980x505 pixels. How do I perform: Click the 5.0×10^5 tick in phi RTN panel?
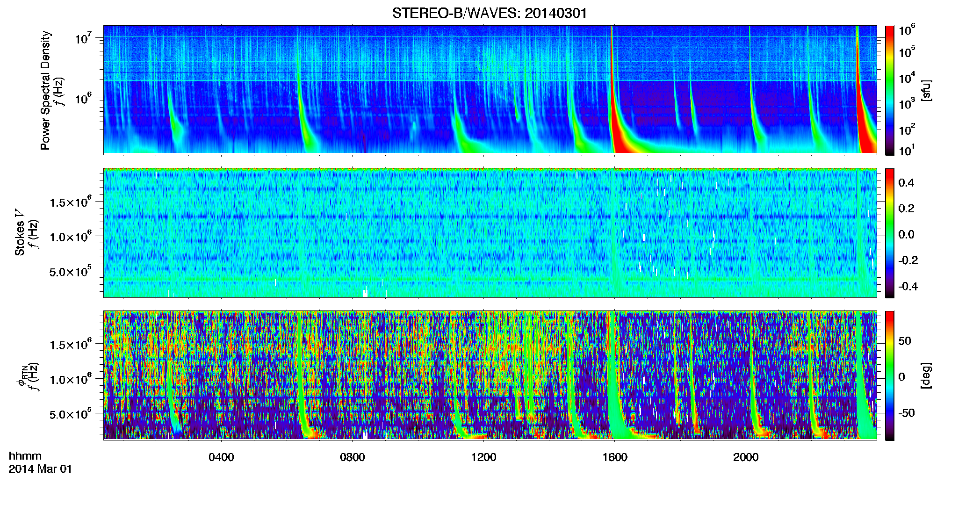coord(71,414)
